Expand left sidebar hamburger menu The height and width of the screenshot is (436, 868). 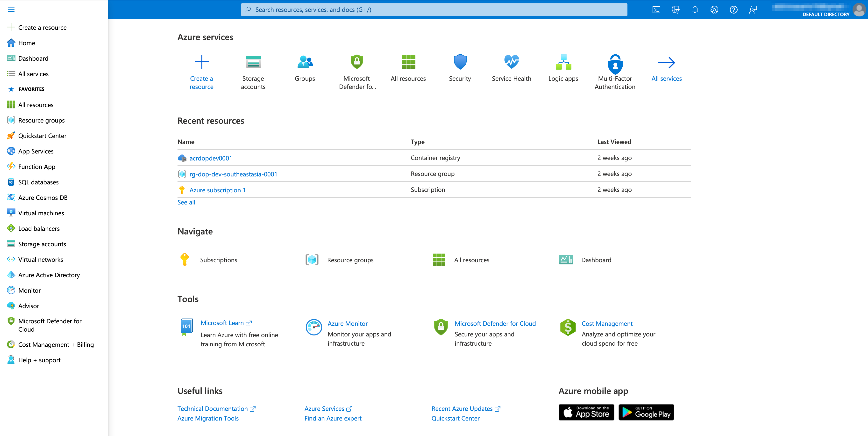[11, 9]
